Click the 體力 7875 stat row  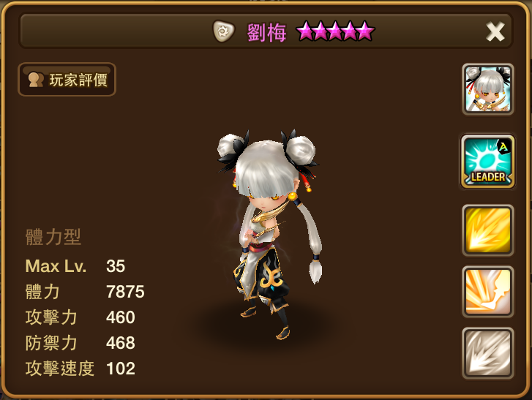(x=85, y=292)
